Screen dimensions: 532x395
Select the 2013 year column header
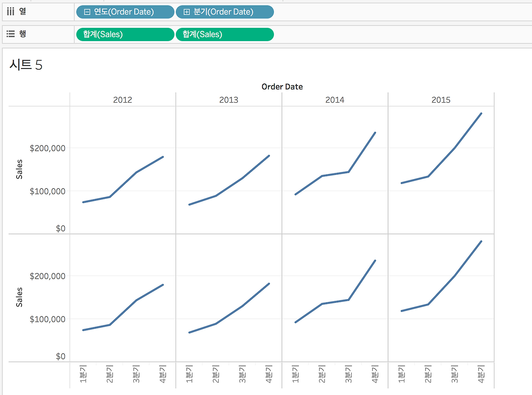pyautogui.click(x=229, y=100)
